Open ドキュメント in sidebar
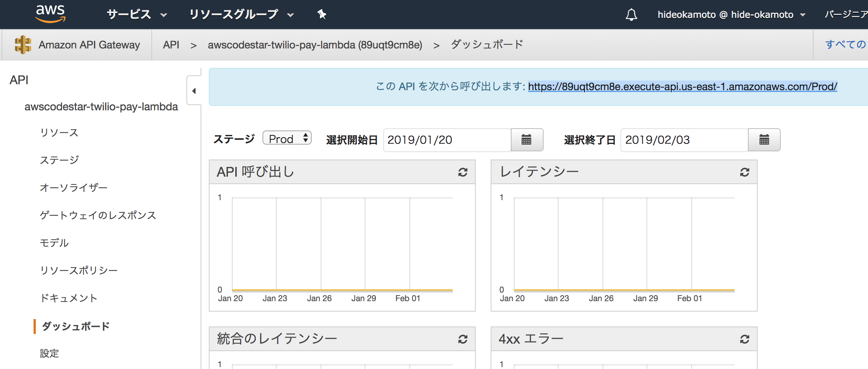The height and width of the screenshot is (369, 868). [x=69, y=298]
